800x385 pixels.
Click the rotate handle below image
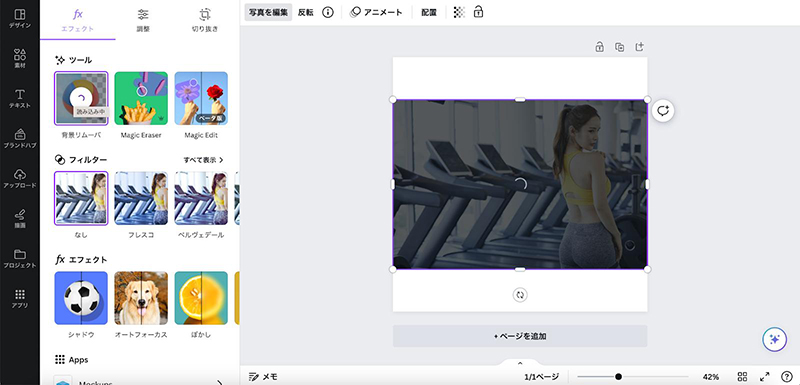[x=520, y=295]
